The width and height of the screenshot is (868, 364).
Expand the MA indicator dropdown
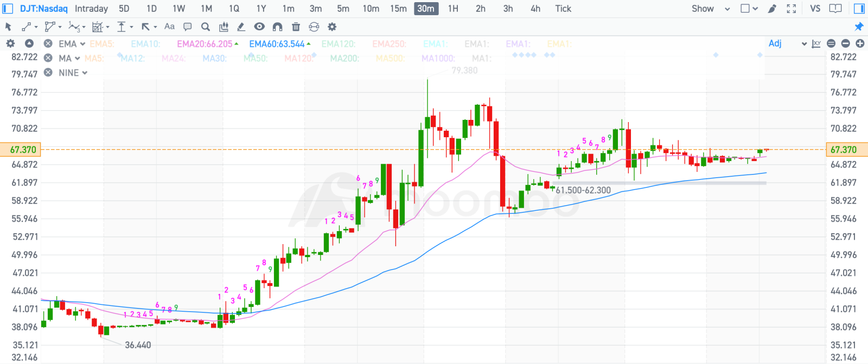pyautogui.click(x=78, y=59)
